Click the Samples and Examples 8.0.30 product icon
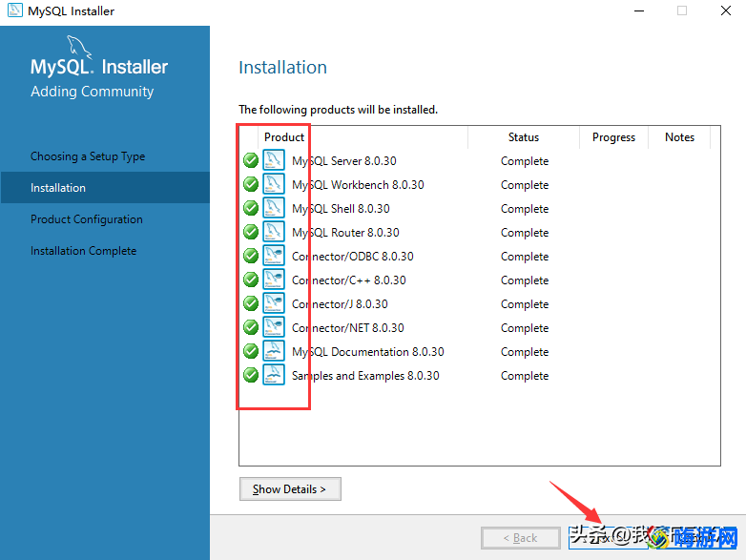This screenshot has width=746, height=560. point(274,374)
